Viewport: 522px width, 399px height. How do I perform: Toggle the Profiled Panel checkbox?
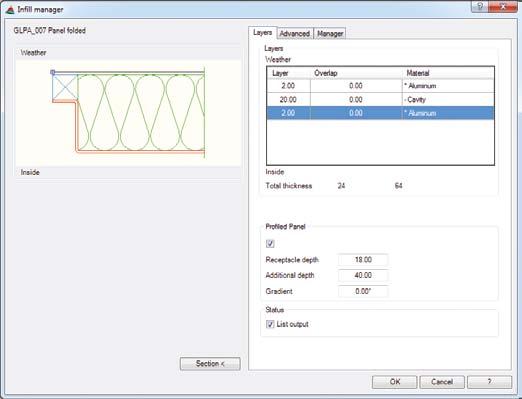[270, 244]
